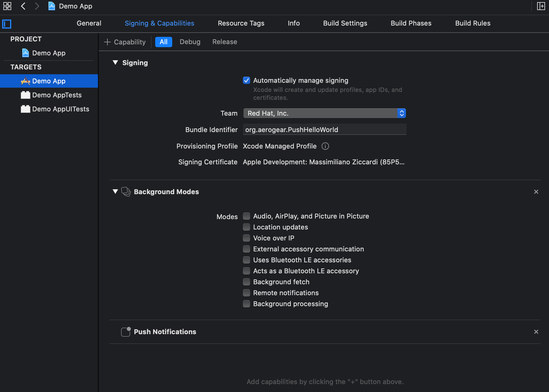Click the Background Modes section title
This screenshot has height=392, width=549.
tap(166, 192)
